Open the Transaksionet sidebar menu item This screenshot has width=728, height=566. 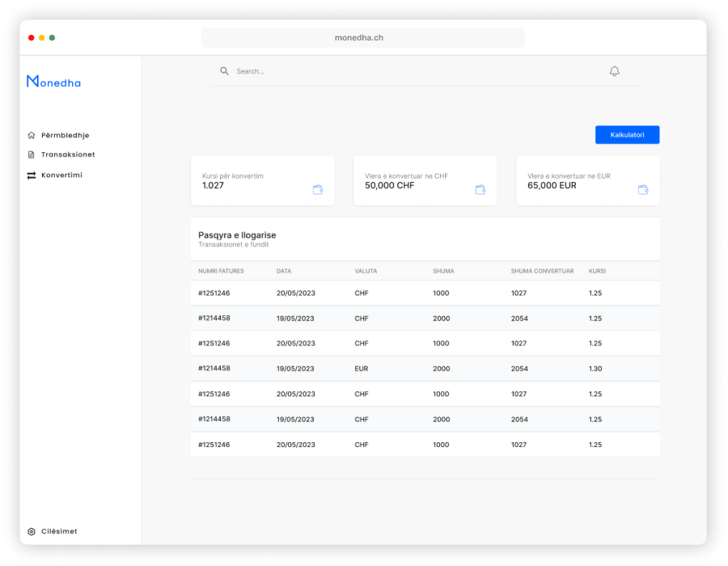tap(68, 154)
